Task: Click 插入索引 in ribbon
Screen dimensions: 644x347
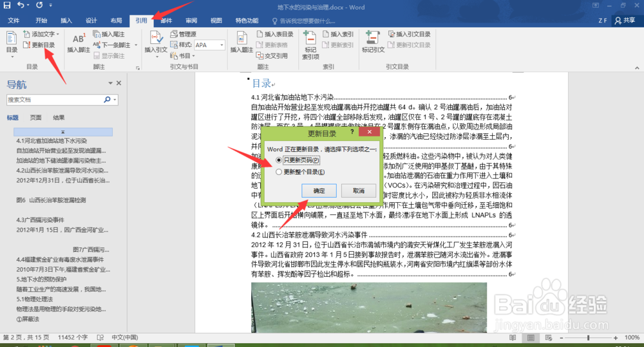Action: coord(338,34)
